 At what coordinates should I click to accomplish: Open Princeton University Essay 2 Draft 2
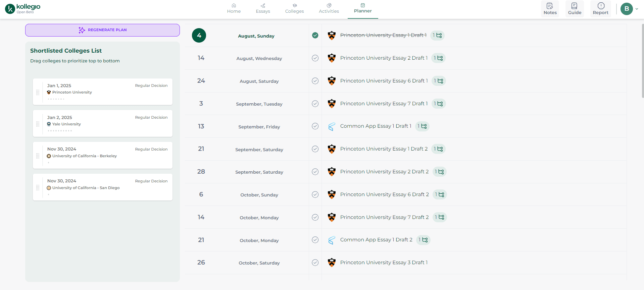point(385,172)
